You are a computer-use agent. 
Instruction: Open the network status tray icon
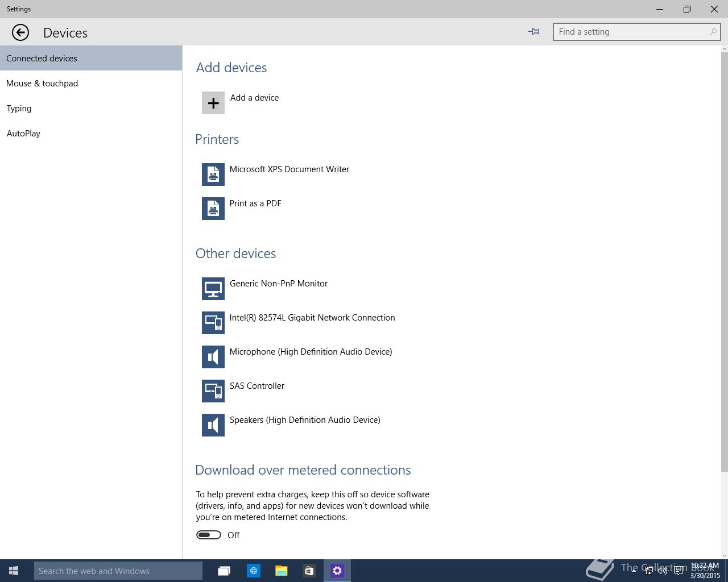point(649,571)
